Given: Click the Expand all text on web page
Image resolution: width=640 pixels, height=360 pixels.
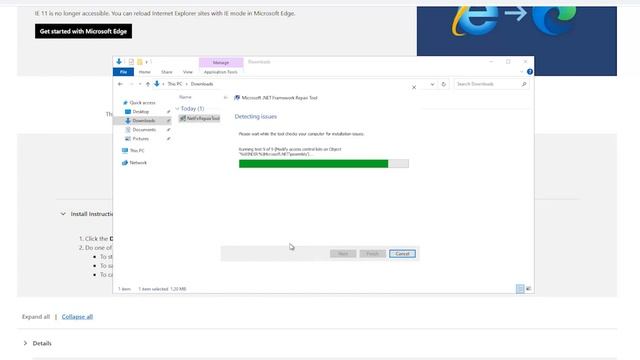Looking at the screenshot, I should coord(36,317).
